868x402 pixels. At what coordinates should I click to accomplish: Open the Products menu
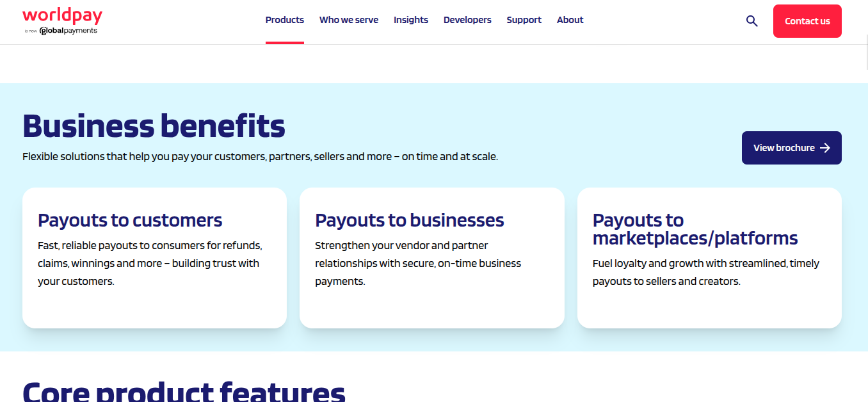pyautogui.click(x=285, y=20)
